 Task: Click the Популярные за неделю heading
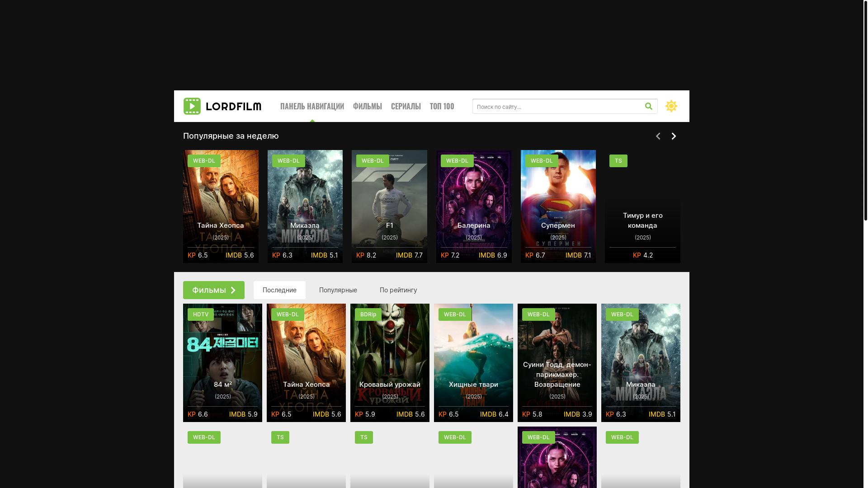point(231,136)
